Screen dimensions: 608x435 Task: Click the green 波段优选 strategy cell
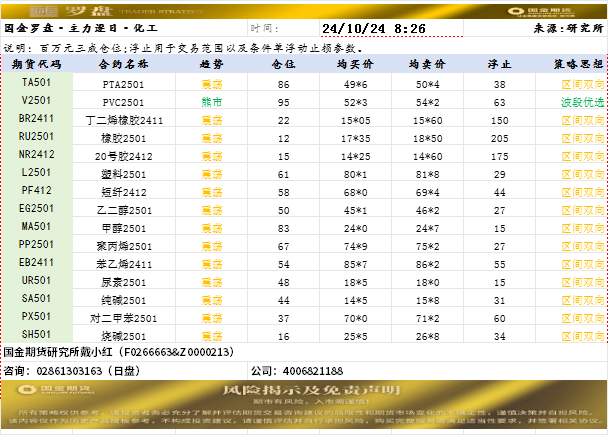coord(582,102)
